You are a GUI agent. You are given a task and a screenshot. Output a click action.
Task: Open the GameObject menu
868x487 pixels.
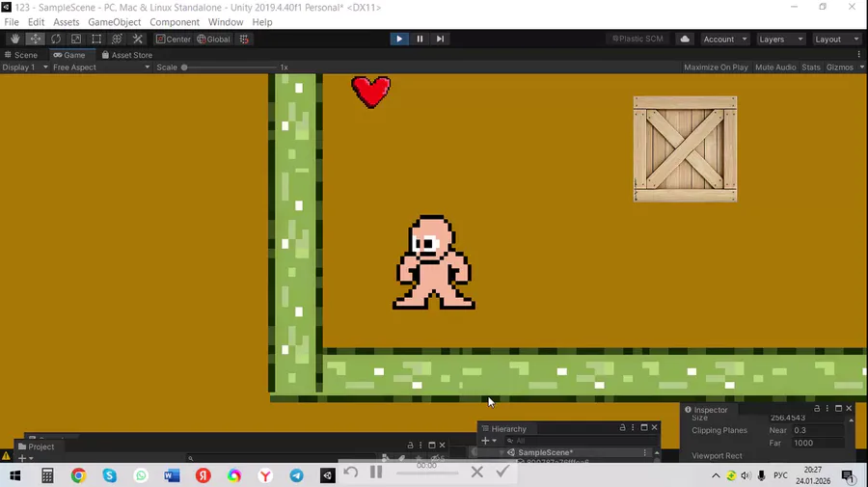pos(115,22)
